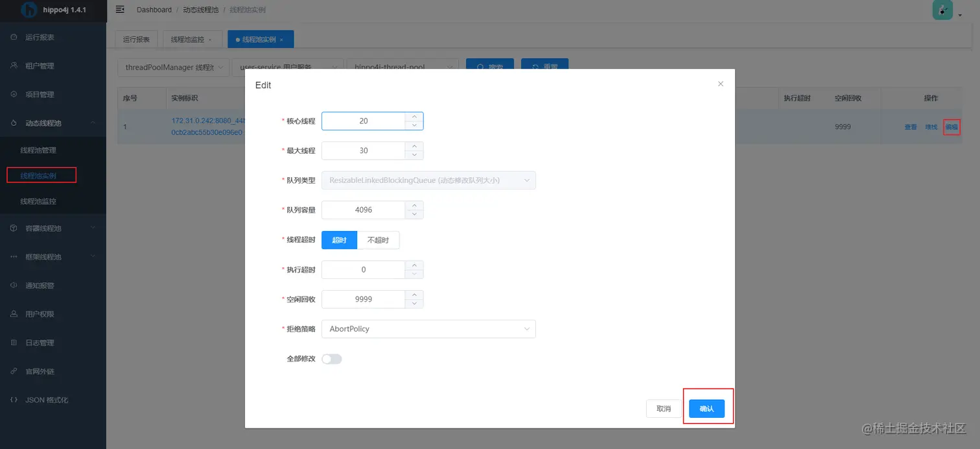
Task: Click the 重置 button
Action: tap(544, 67)
